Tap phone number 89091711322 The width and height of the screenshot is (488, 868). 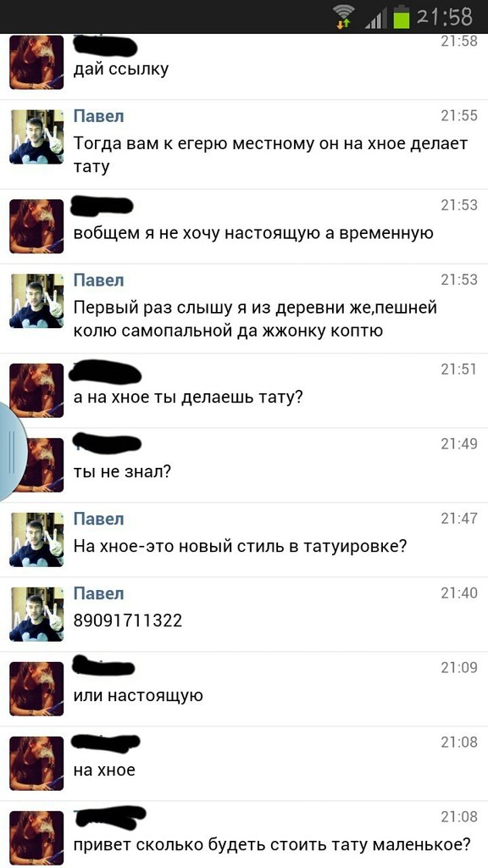[128, 620]
